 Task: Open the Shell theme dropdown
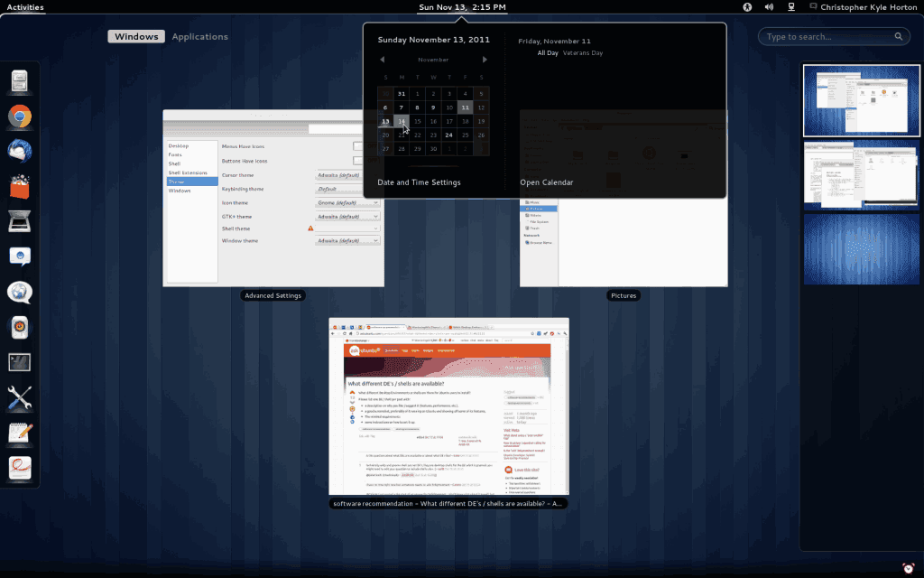[346, 228]
